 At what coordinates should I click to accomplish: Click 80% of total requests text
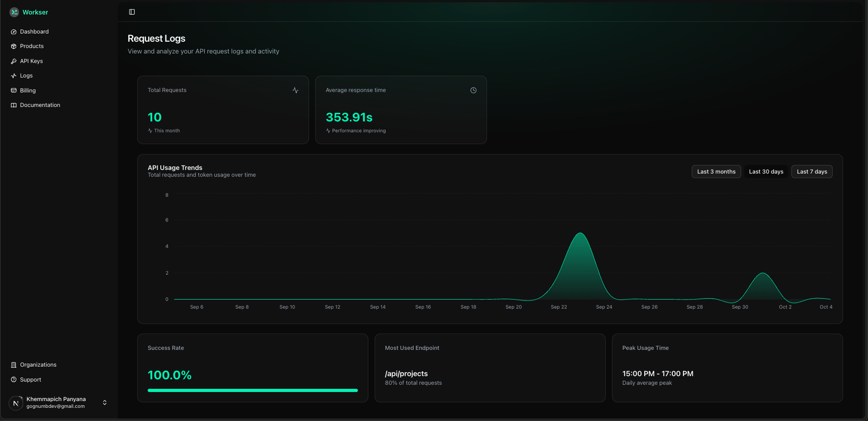413,383
